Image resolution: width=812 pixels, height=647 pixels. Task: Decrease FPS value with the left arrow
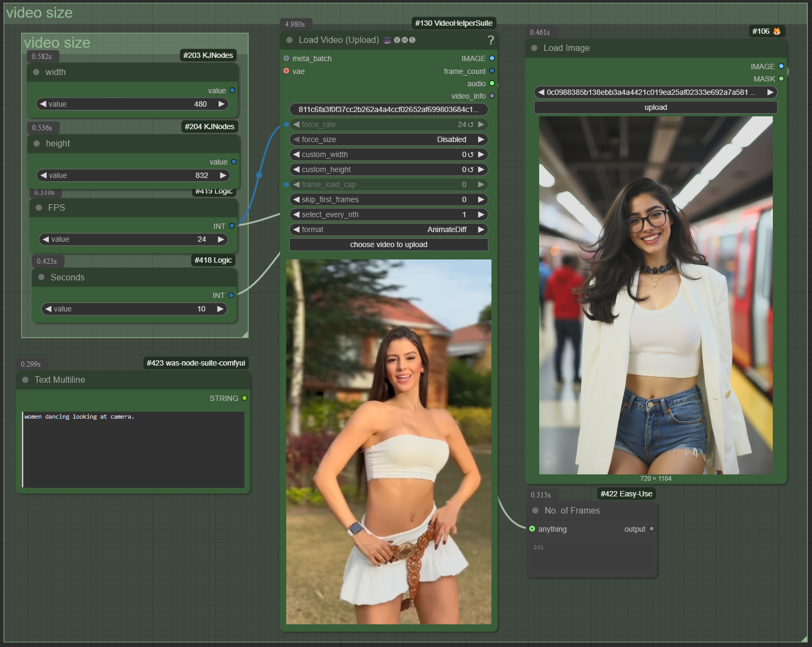point(46,239)
